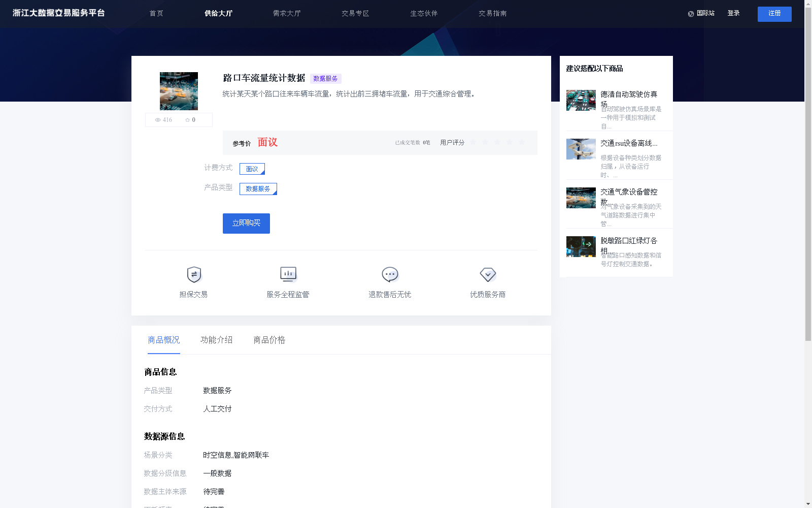Open the 首页 navigation item

[156, 14]
